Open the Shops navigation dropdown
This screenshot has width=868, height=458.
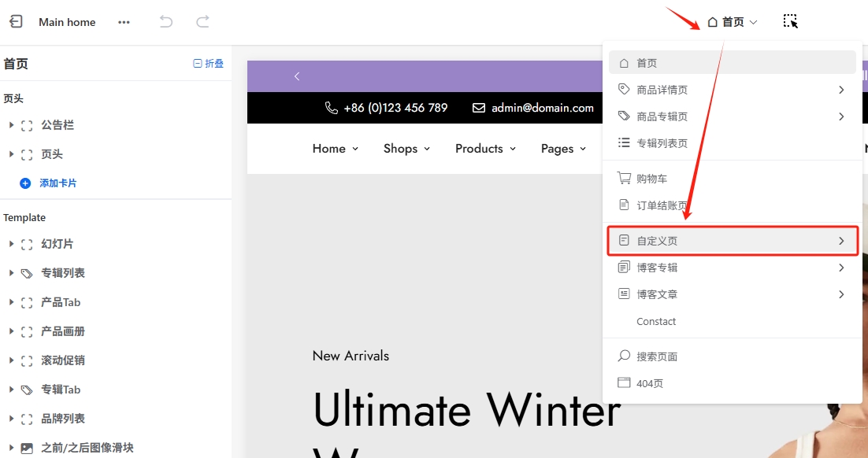click(x=406, y=149)
